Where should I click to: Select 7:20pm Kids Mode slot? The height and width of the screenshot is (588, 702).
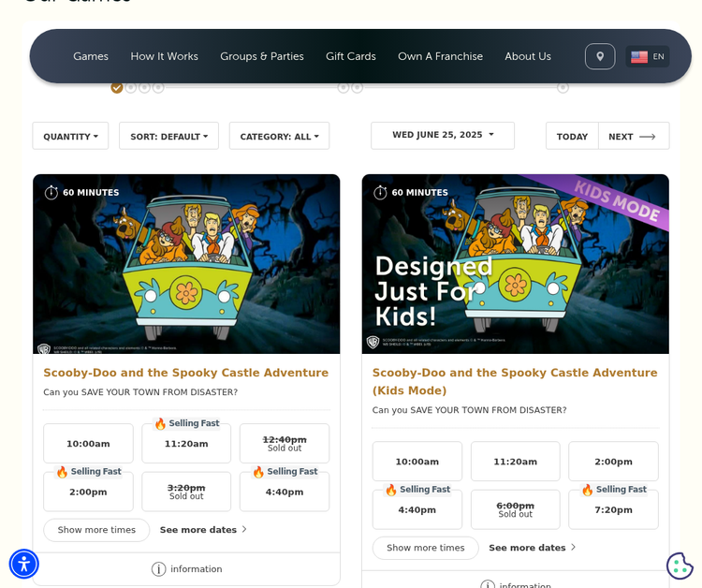point(613,509)
